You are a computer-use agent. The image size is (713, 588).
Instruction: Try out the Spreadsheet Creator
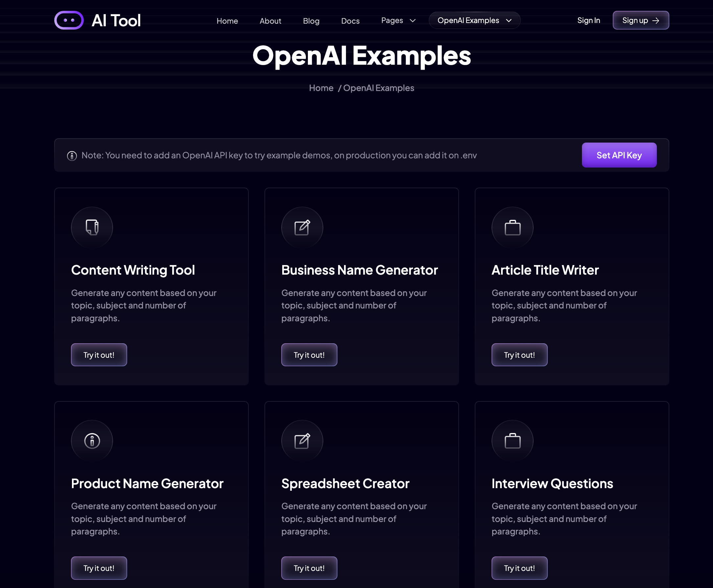point(309,568)
